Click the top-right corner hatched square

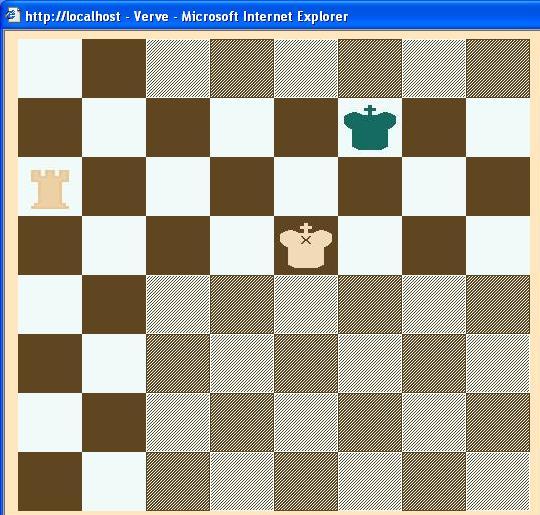pyautogui.click(x=498, y=69)
